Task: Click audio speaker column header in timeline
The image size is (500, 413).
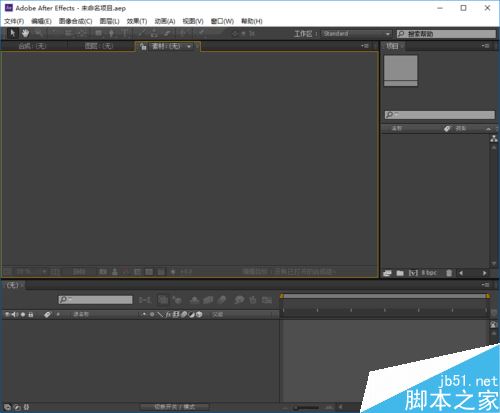Action: 15,314
